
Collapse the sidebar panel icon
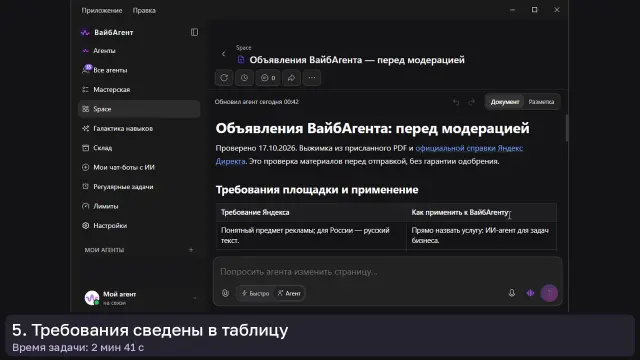194,32
